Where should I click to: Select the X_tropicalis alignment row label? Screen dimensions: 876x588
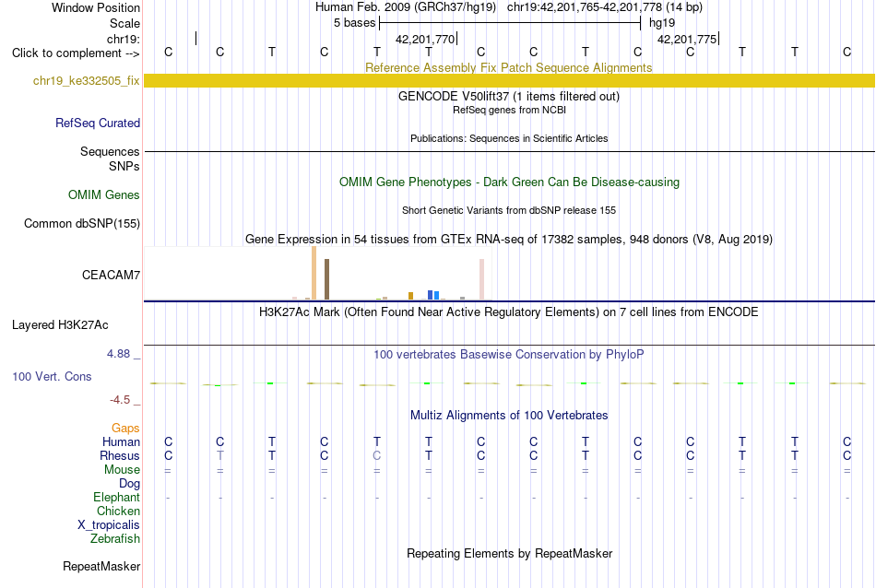(109, 525)
